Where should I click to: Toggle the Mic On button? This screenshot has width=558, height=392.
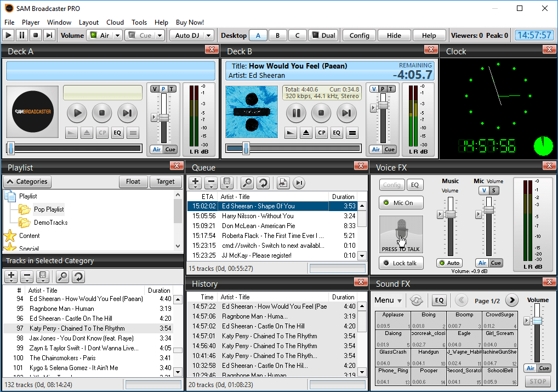pos(401,203)
